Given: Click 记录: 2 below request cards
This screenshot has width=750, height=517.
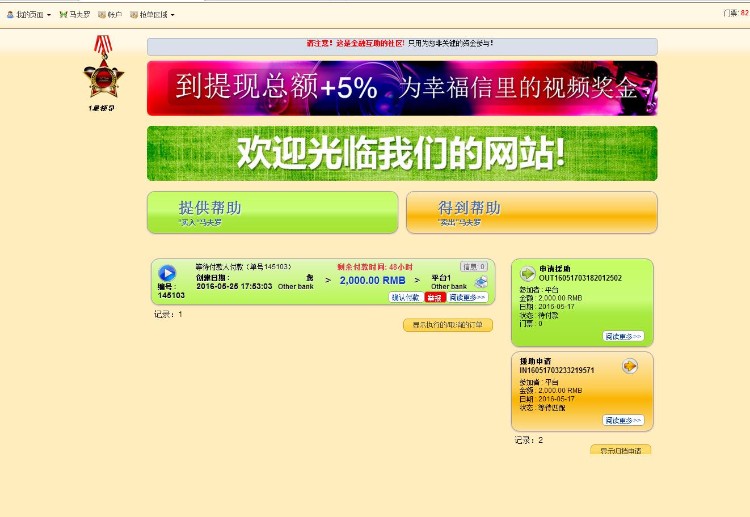Looking at the screenshot, I should 529,440.
